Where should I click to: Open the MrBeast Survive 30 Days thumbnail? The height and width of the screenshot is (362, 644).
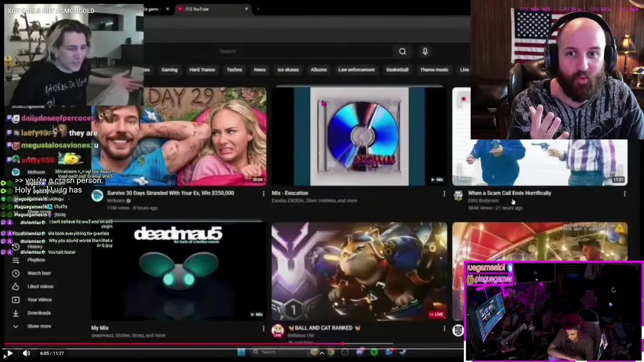coord(179,137)
